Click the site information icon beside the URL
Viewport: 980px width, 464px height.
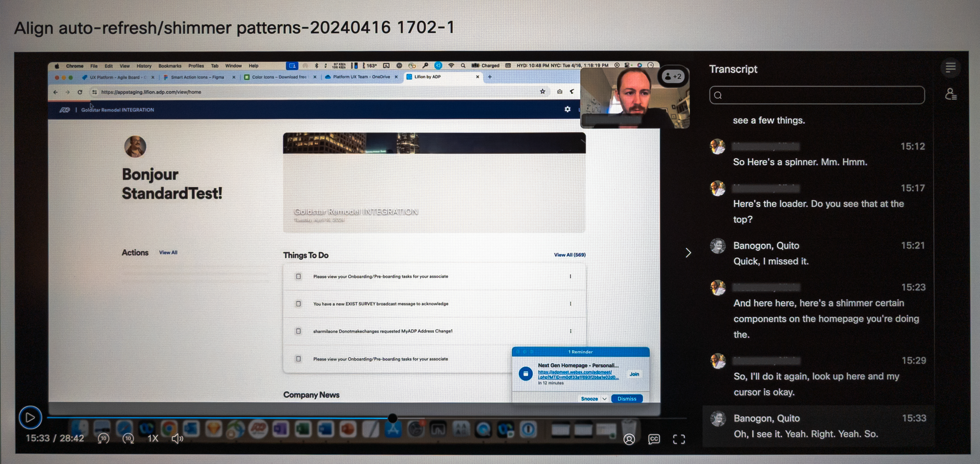pos(94,92)
